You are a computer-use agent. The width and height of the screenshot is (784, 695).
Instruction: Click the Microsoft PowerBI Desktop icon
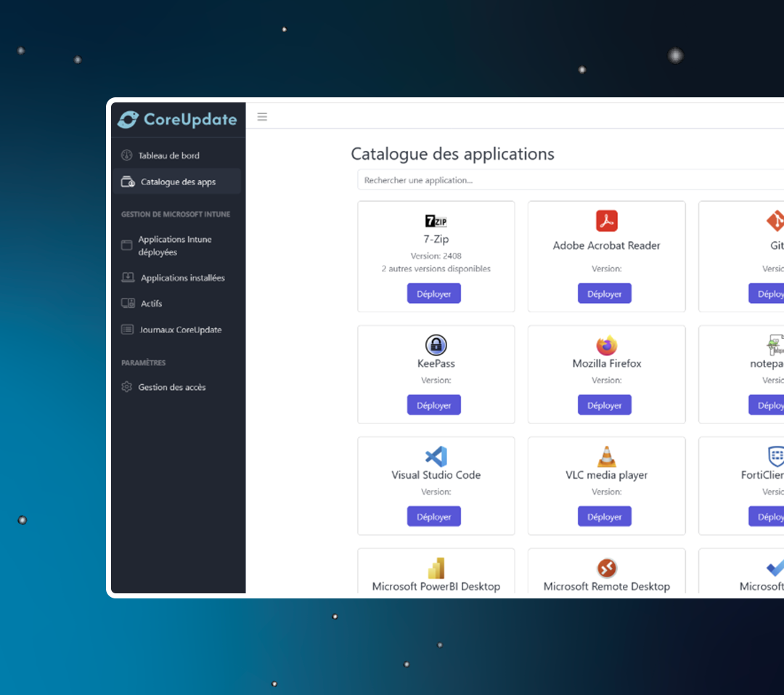coord(436,568)
